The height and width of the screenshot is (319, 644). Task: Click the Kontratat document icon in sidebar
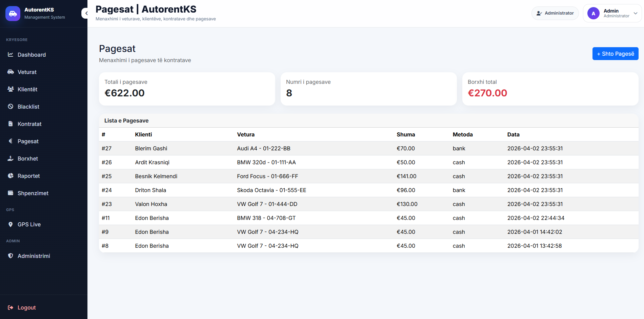coord(11,124)
